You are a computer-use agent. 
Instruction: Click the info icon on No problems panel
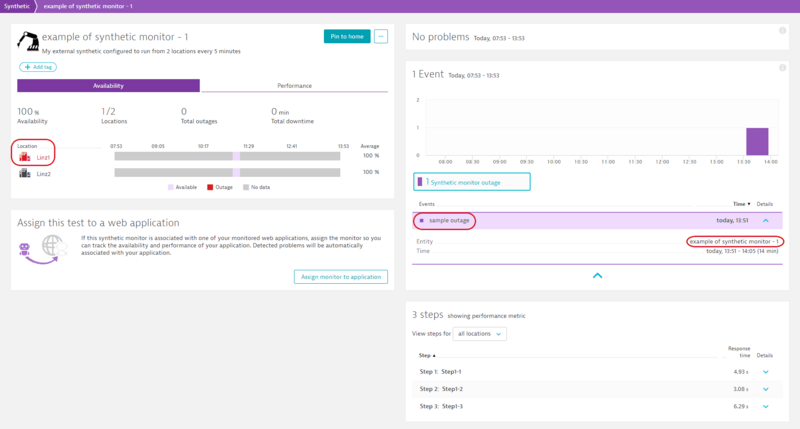pyautogui.click(x=783, y=30)
